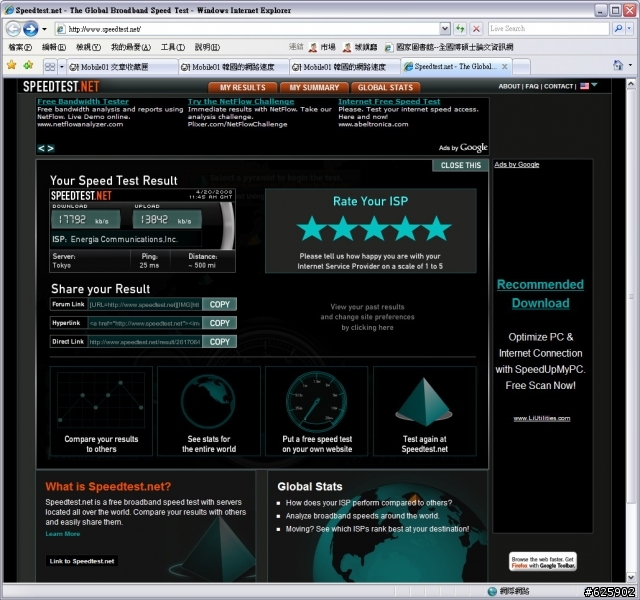Click Compare your results graph icon
This screenshot has width=640, height=600.
101,400
